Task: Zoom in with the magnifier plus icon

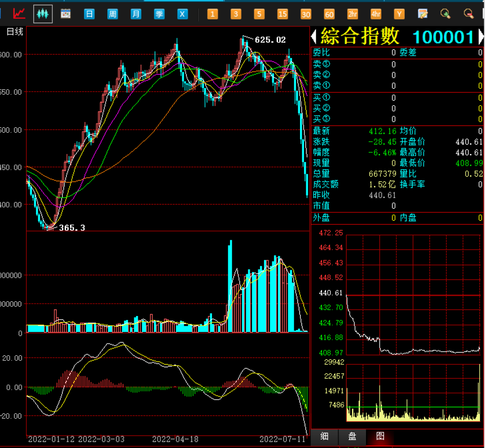Action: 445,13
